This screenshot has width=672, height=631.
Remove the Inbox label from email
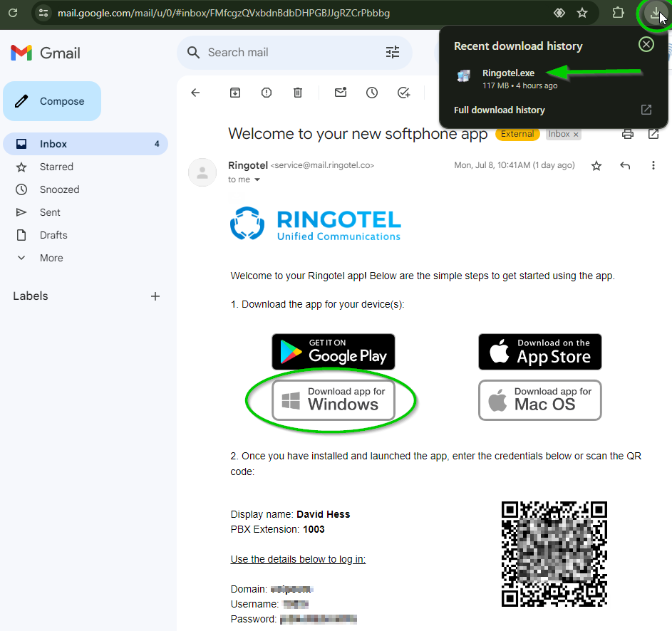pyautogui.click(x=576, y=135)
